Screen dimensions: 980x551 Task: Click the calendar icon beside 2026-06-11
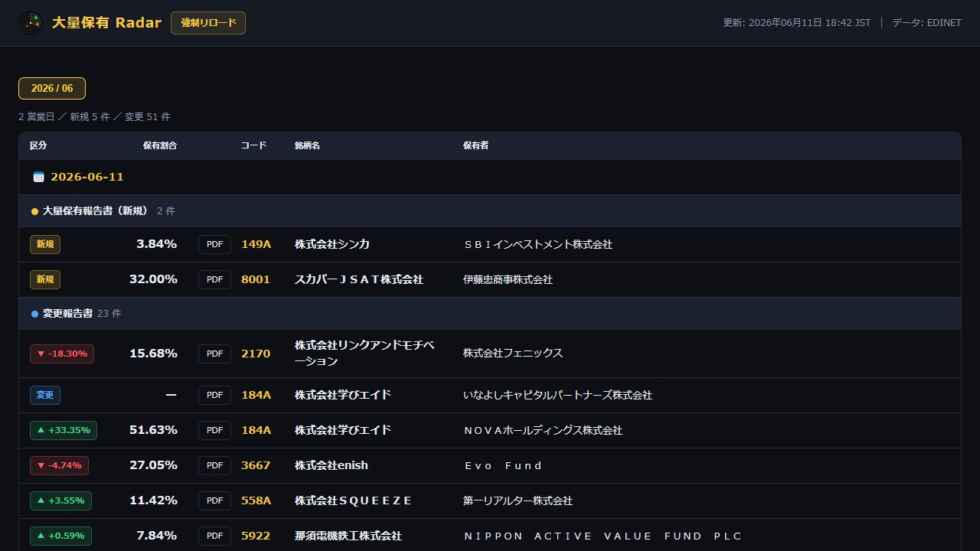39,178
